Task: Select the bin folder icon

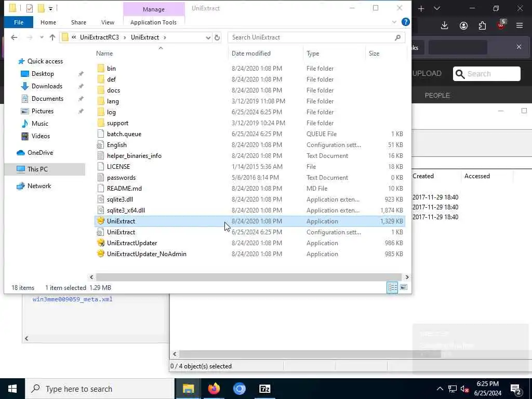Action: pos(100,68)
